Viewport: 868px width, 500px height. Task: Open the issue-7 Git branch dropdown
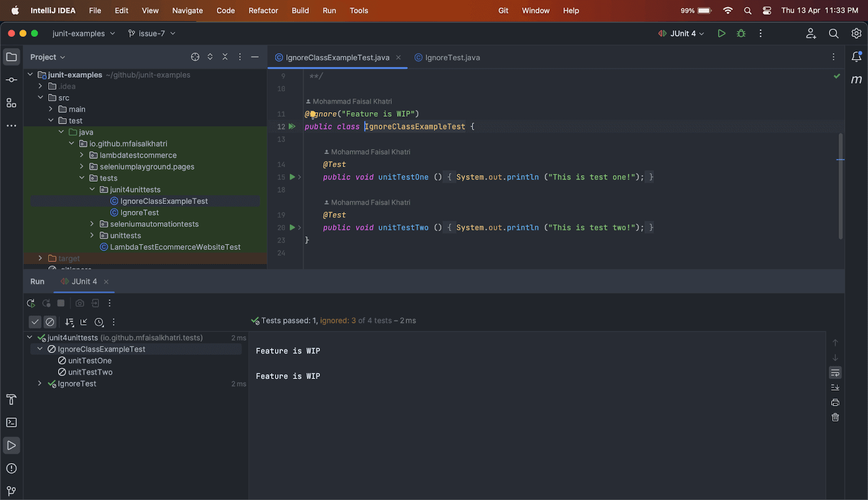152,34
